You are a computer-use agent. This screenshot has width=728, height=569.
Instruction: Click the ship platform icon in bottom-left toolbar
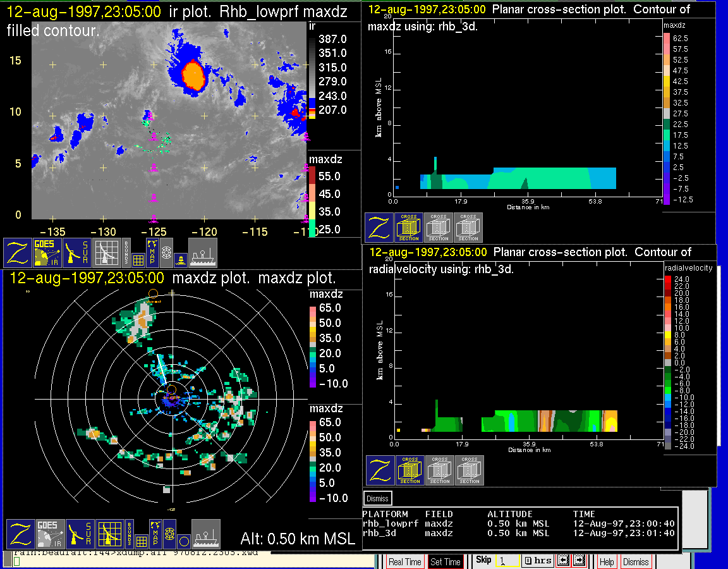(205, 534)
